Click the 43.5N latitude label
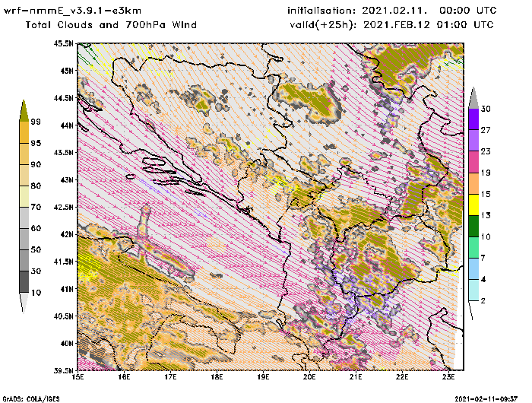Viewport: 532px width, 403px height. click(x=63, y=152)
